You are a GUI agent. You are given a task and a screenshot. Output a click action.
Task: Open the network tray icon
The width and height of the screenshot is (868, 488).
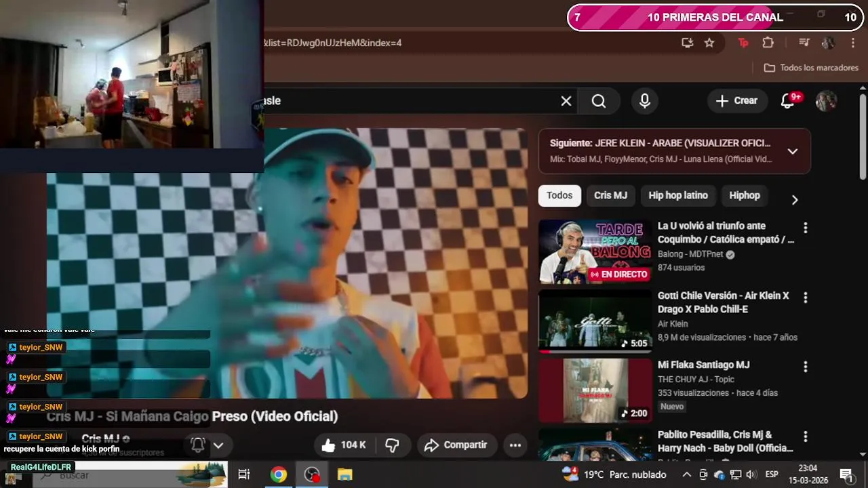pyautogui.click(x=736, y=474)
